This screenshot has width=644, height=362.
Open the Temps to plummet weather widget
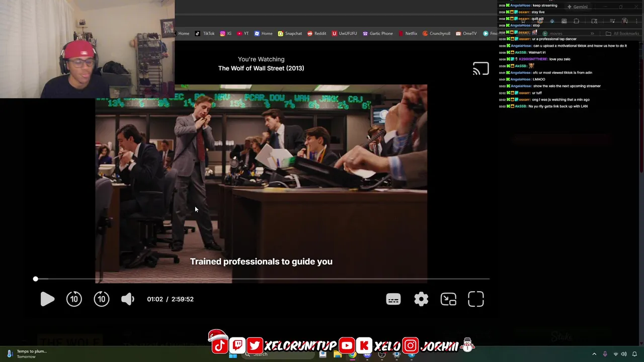click(27, 354)
